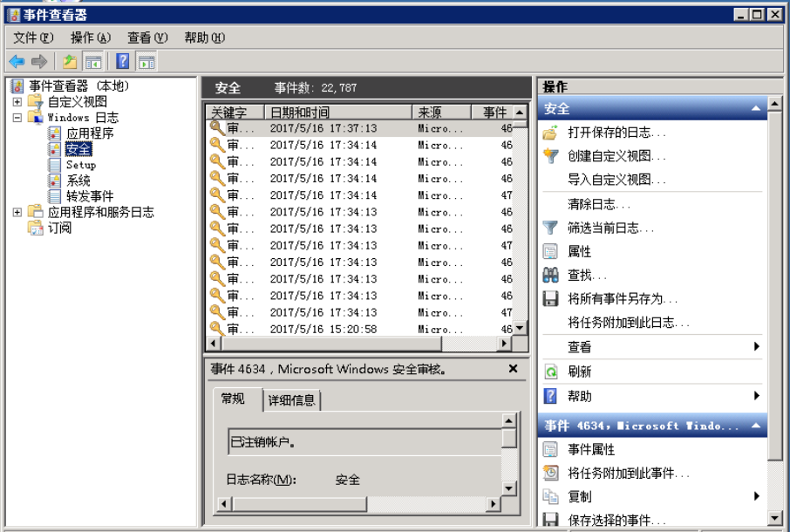
Task: Collapse the 安全 actions section header
Action: pos(756,108)
